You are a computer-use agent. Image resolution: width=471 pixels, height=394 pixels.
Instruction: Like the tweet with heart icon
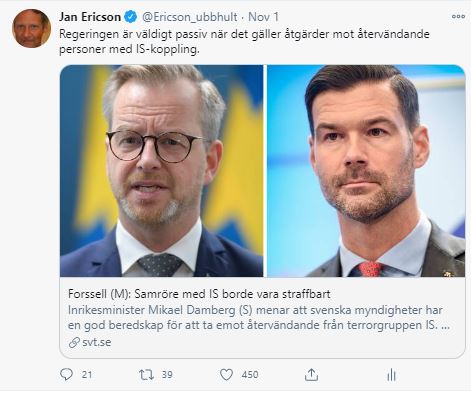pos(226,375)
